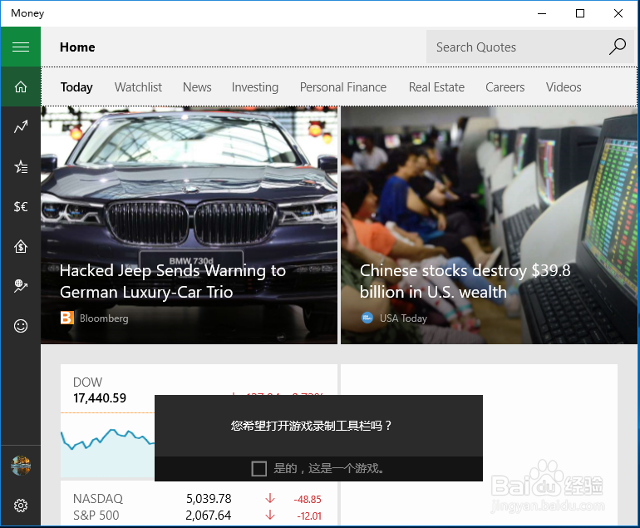The height and width of the screenshot is (528, 640).
Task: Open the Videos tab
Action: click(564, 87)
